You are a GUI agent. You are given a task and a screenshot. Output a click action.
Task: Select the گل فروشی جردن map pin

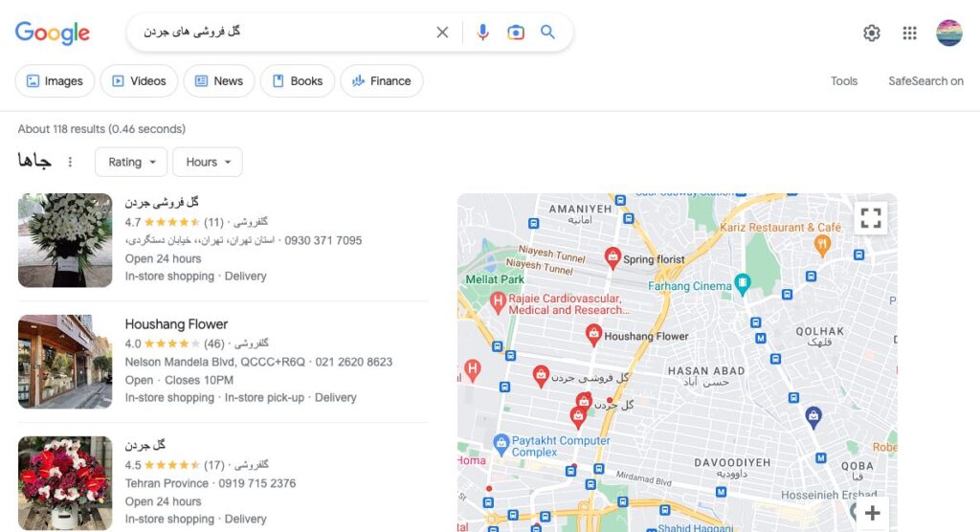pos(541,376)
